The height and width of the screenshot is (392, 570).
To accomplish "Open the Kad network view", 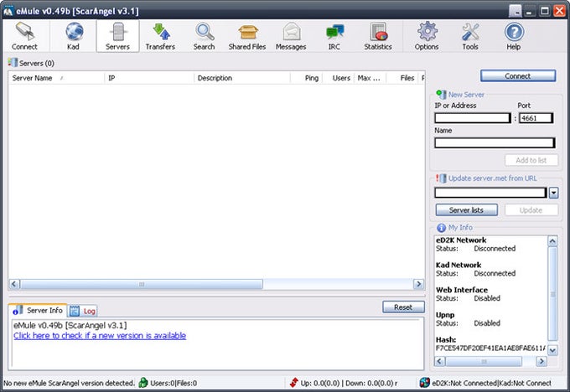I will pyautogui.click(x=73, y=36).
